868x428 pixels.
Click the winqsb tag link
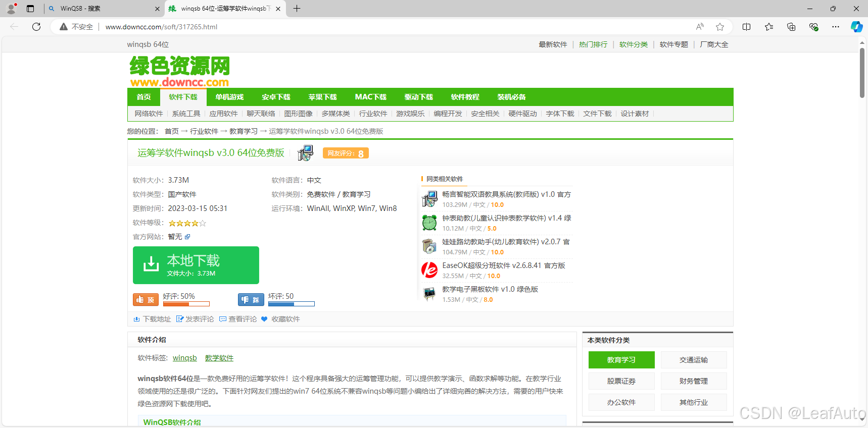tap(185, 358)
